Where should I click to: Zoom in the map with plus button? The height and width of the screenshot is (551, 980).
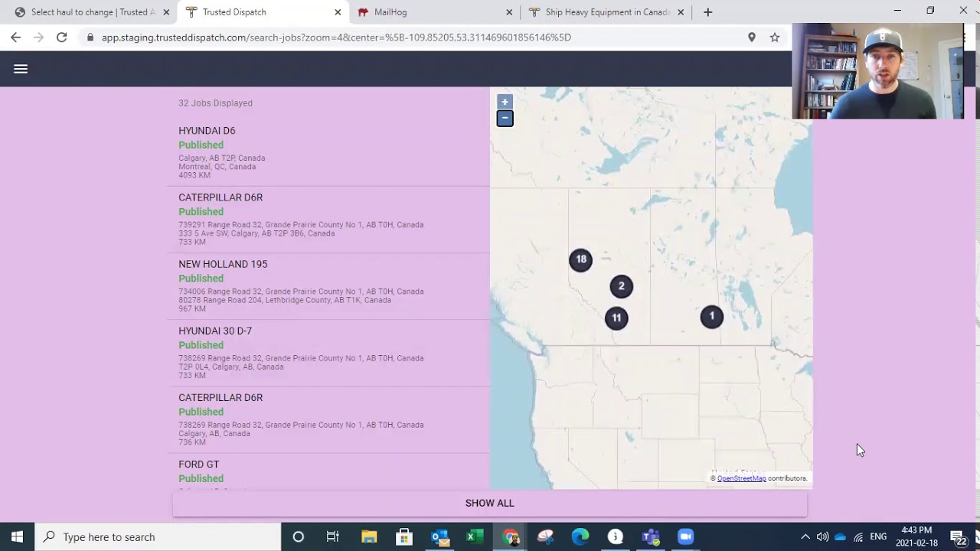505,102
